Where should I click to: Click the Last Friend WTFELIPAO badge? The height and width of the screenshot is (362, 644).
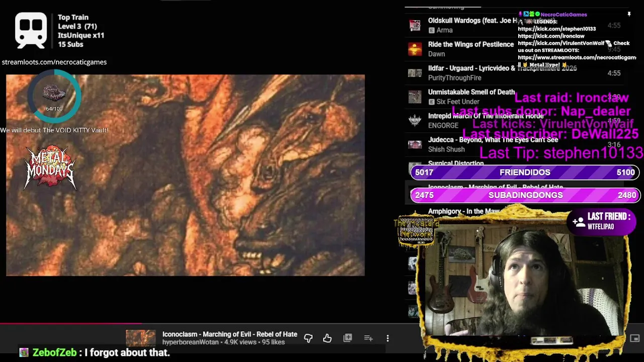[x=602, y=221]
